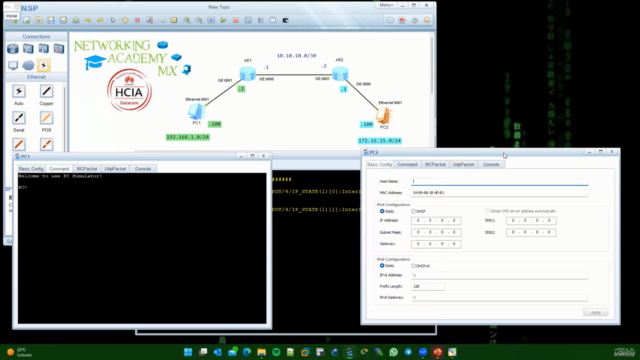
Task: Open the CLI black terminal icon
Action: [285, 20]
